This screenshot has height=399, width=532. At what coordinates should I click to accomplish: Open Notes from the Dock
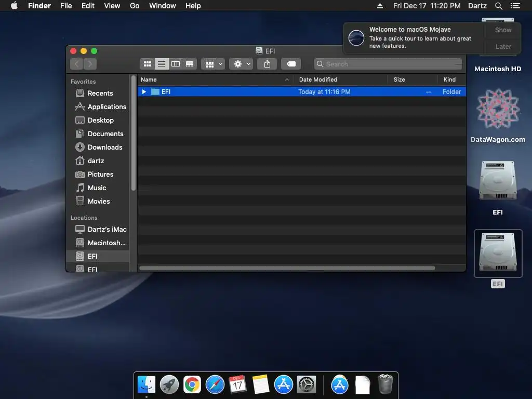(261, 385)
